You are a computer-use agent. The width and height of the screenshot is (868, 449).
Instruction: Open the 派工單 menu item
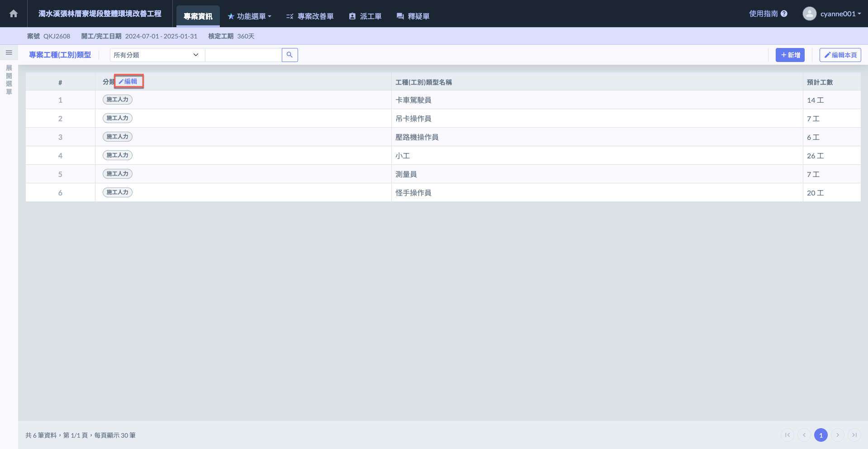pos(365,16)
